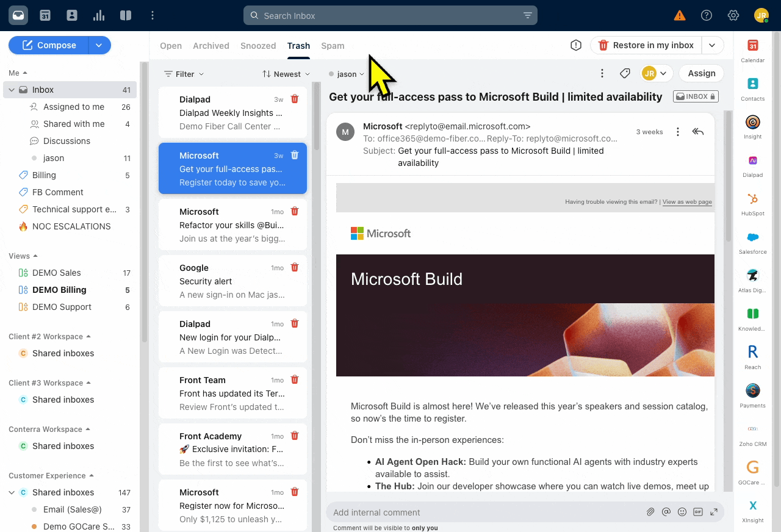Open the Payments app in right sidebar
Screen dimensions: 781x532
753,397
